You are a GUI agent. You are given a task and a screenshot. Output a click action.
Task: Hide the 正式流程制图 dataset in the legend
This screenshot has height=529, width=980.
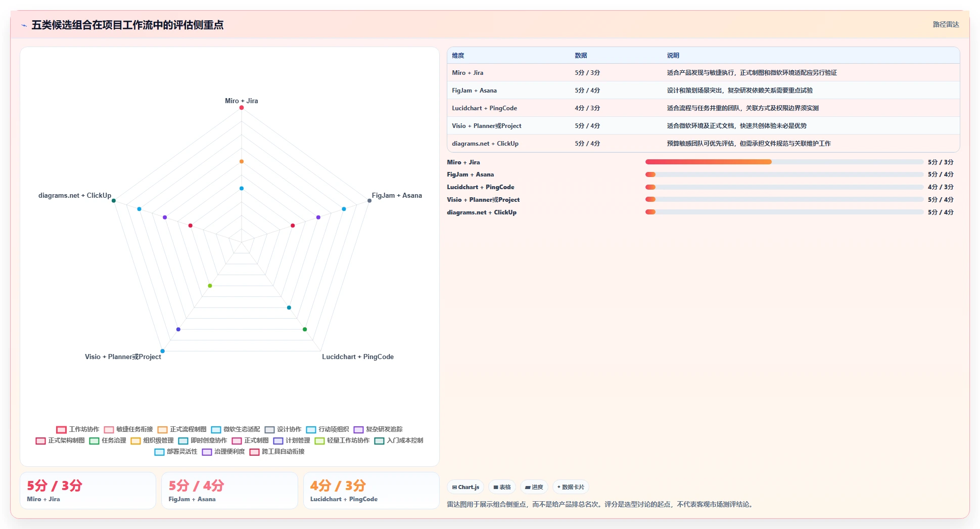pos(182,429)
